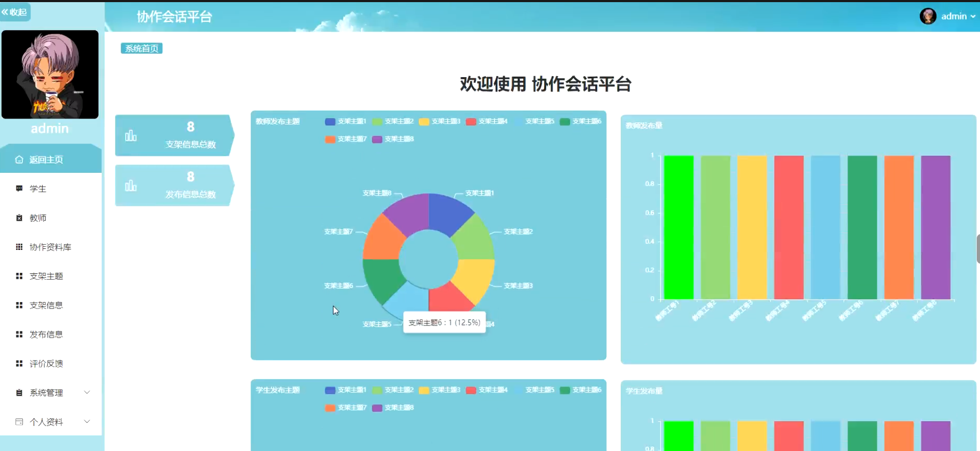Screen dimensions: 980x451
Task: Click the 学生发布量 chart title
Action: [644, 391]
